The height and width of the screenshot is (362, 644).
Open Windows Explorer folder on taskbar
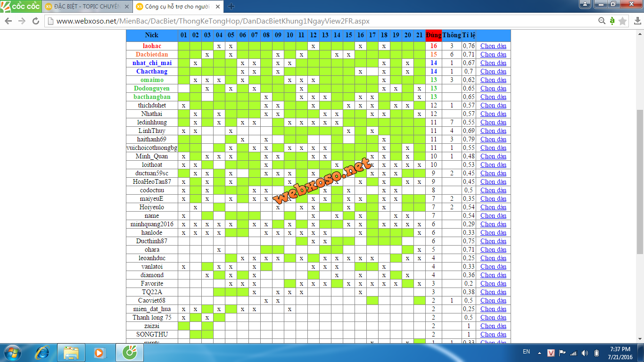click(x=71, y=353)
